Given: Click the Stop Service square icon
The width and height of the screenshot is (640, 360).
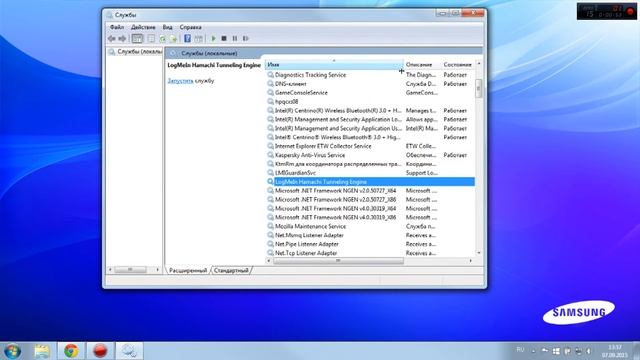Looking at the screenshot, I should coord(224,38).
